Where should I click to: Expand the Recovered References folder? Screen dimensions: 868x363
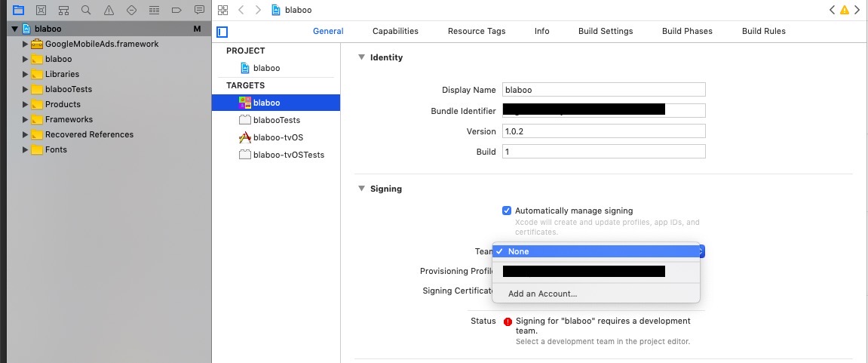(x=25, y=134)
